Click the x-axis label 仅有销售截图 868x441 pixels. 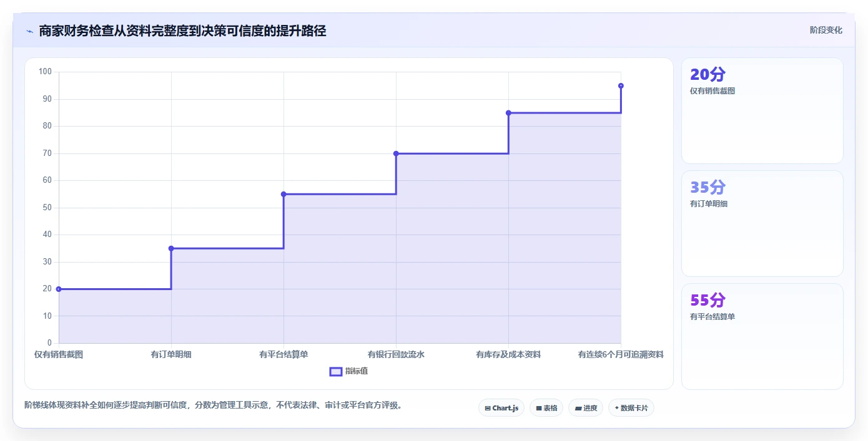(59, 354)
